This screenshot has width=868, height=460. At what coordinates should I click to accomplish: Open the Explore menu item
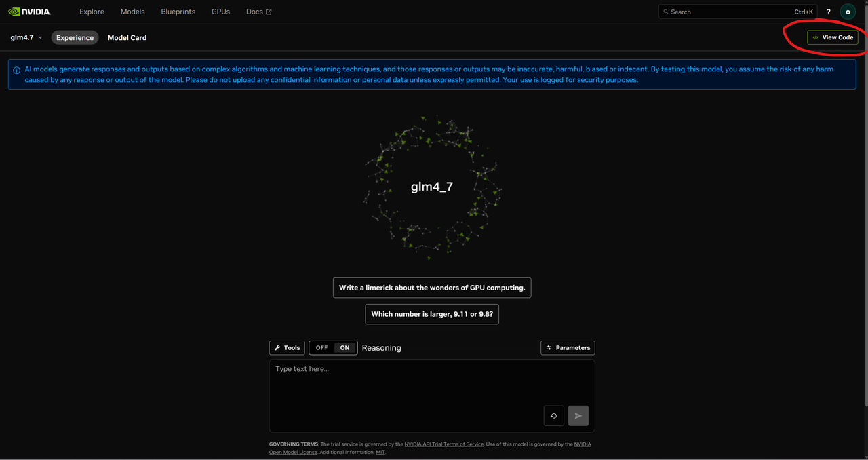click(92, 12)
